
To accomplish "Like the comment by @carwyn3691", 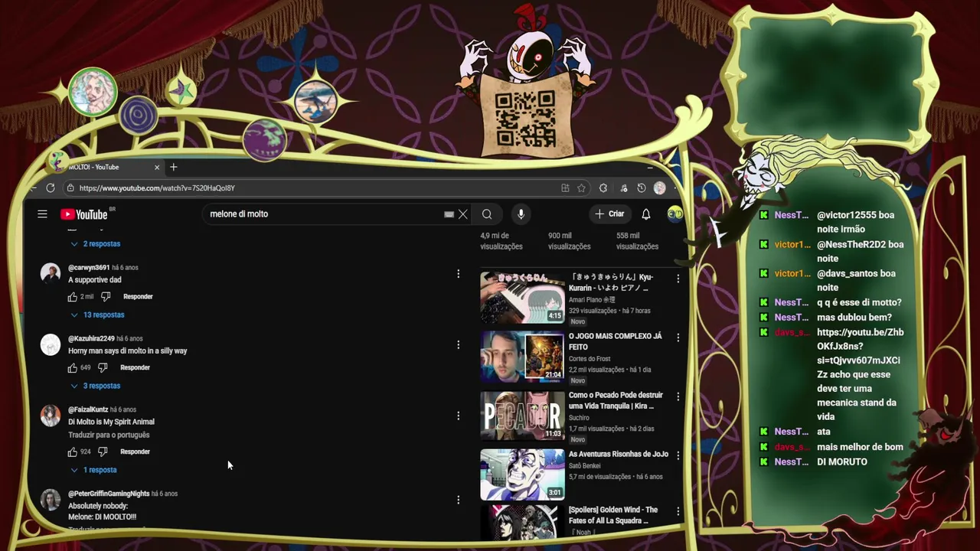I will (73, 296).
